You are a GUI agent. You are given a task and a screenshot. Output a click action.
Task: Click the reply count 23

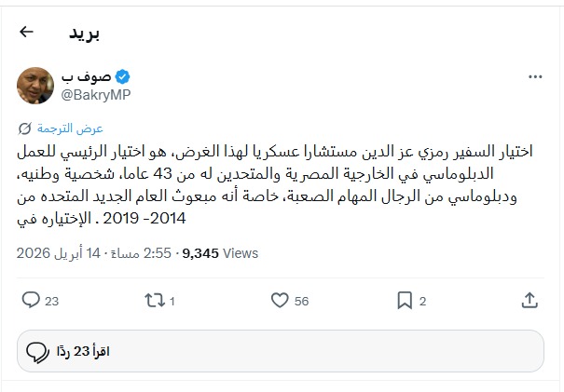click(52, 301)
